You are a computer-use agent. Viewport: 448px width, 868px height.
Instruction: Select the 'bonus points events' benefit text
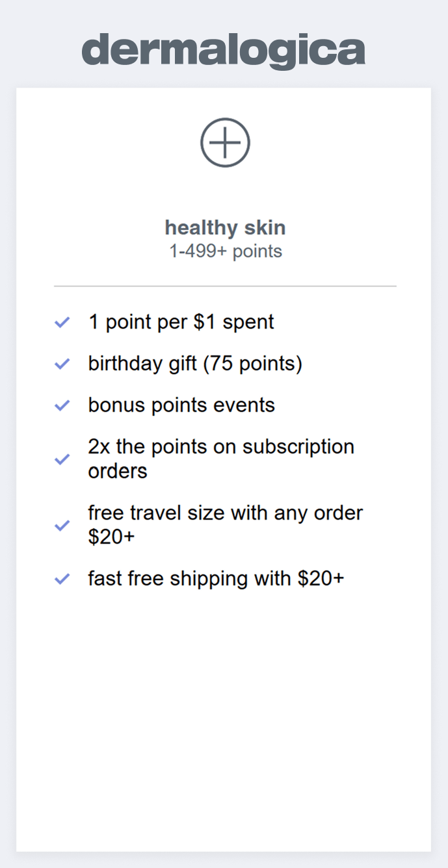point(181,405)
